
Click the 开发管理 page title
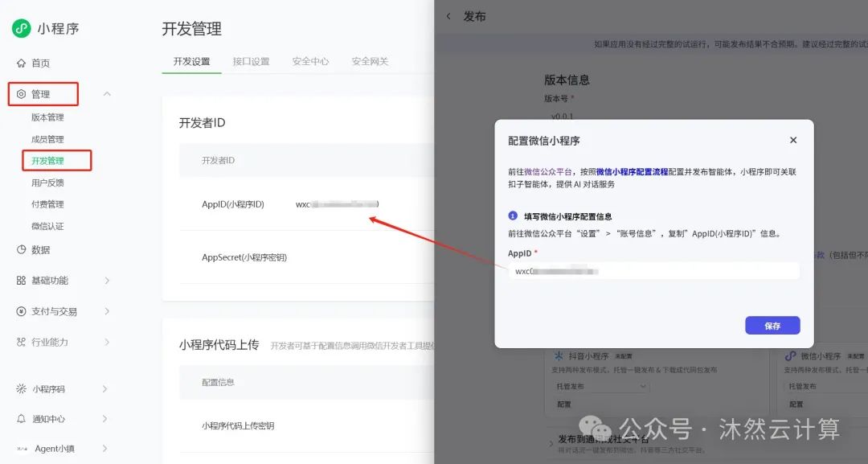pos(191,29)
